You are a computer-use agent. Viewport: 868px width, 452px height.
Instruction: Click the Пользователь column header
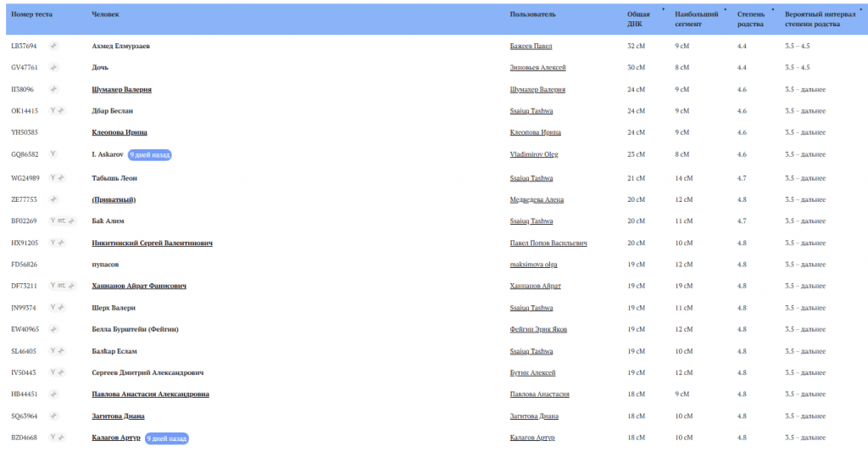[532, 14]
